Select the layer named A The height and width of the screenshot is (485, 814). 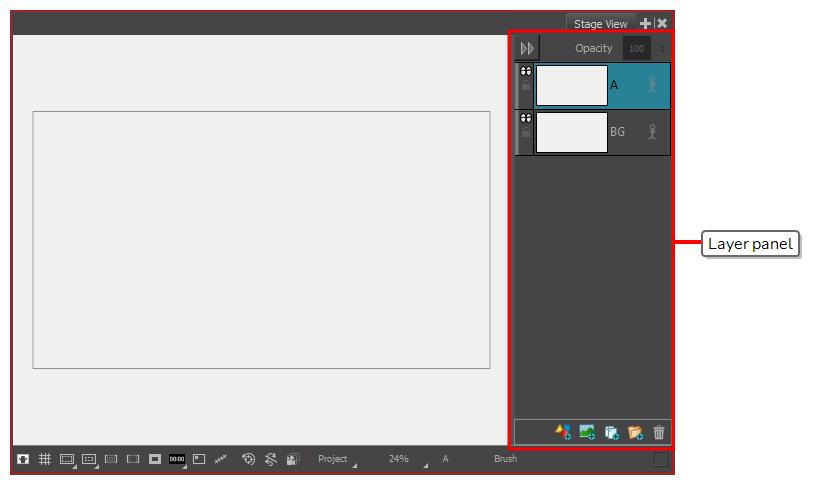coord(614,85)
